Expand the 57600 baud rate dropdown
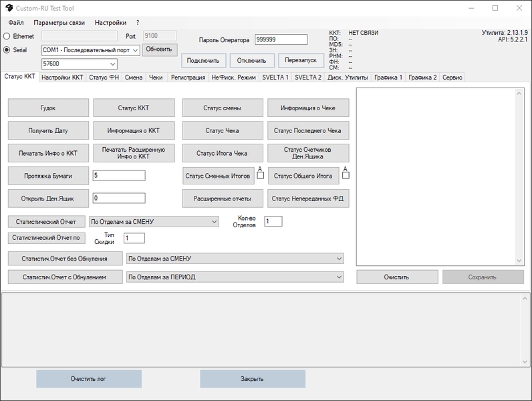Image resolution: width=532 pixels, height=401 pixels. click(112, 64)
